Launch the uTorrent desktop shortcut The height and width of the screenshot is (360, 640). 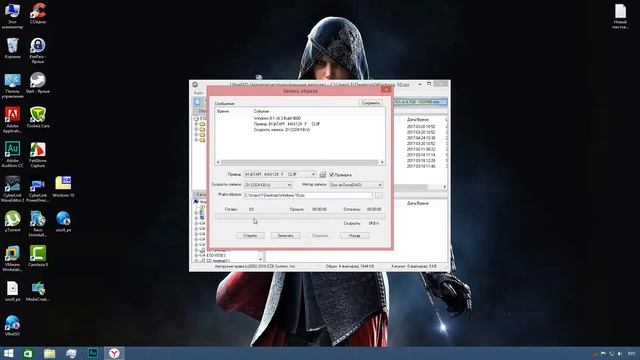[12, 222]
